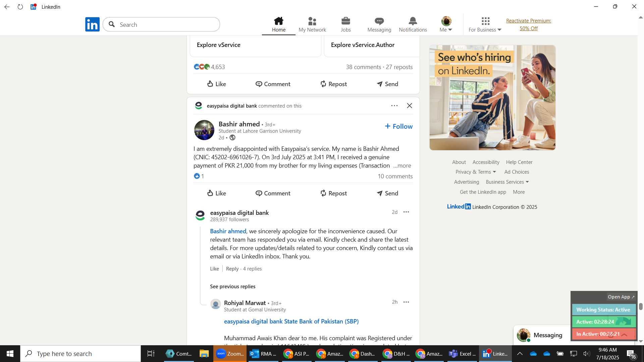Go back with the back arrow
644x362 pixels.
pos(7,7)
